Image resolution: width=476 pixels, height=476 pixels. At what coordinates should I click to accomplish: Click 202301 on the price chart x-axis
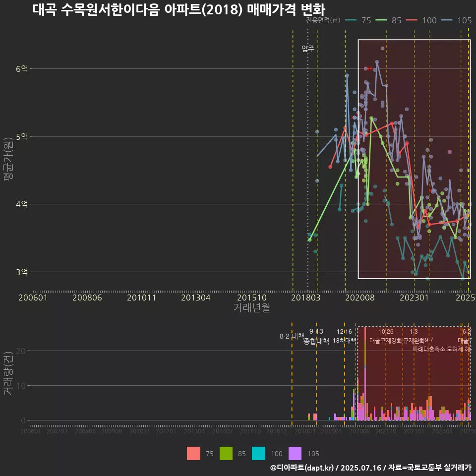(414, 297)
